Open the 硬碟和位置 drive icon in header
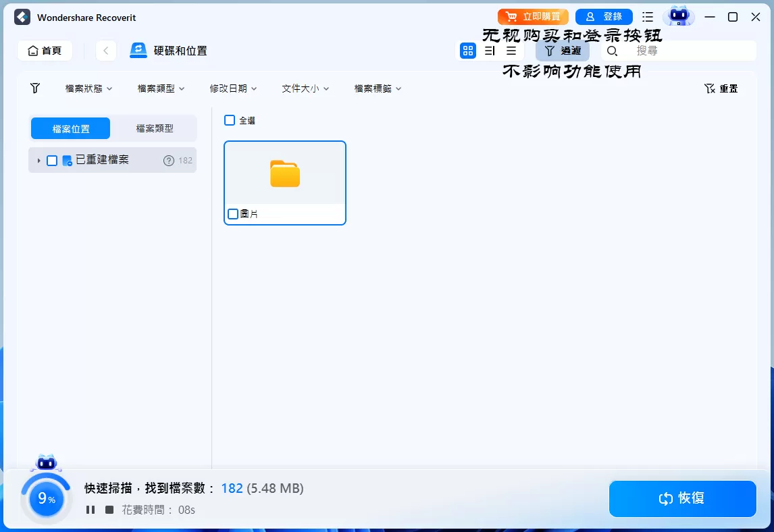This screenshot has height=532, width=774. [x=138, y=50]
